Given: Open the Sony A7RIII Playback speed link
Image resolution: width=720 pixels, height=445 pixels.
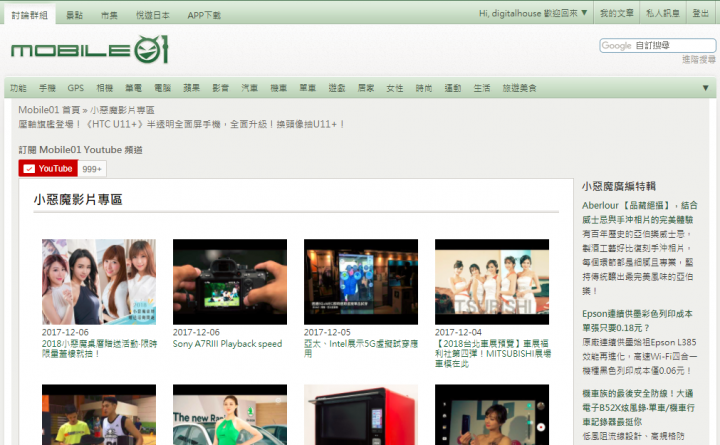Looking at the screenshot, I should point(227,344).
